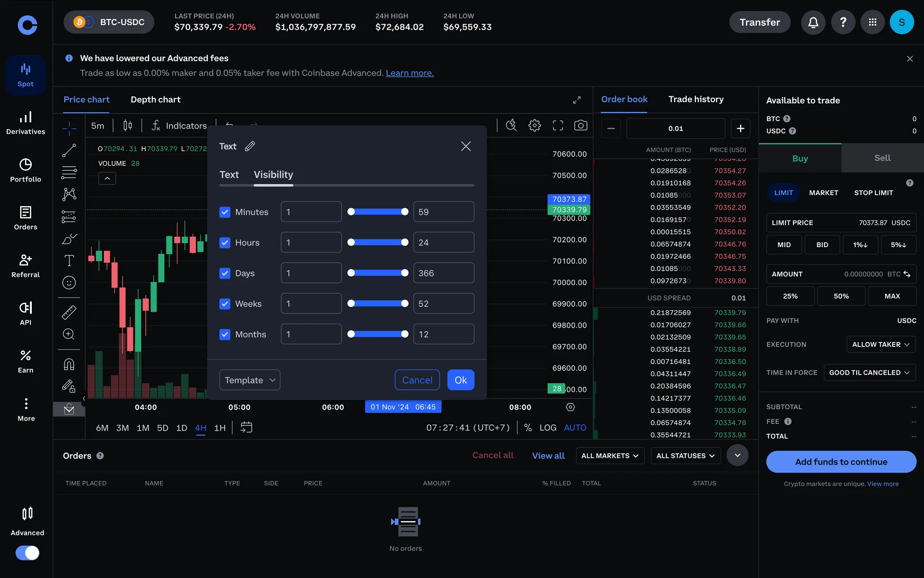Open the emoji icons tool

coord(69,283)
